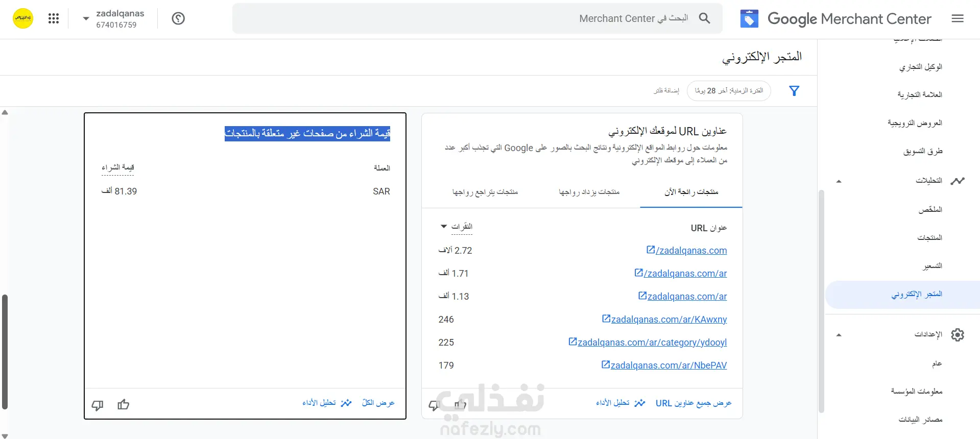Open the المنتجات sidebar item
Screen dimensions: 980x439
click(929, 238)
